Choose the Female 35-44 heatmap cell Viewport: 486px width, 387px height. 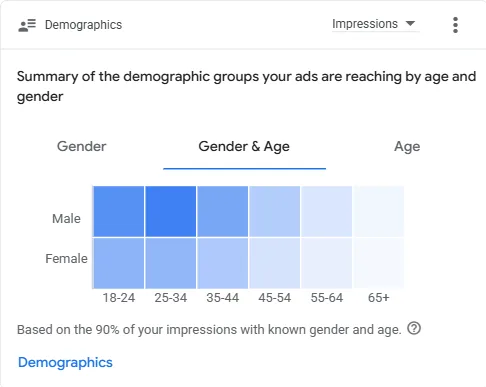point(223,263)
